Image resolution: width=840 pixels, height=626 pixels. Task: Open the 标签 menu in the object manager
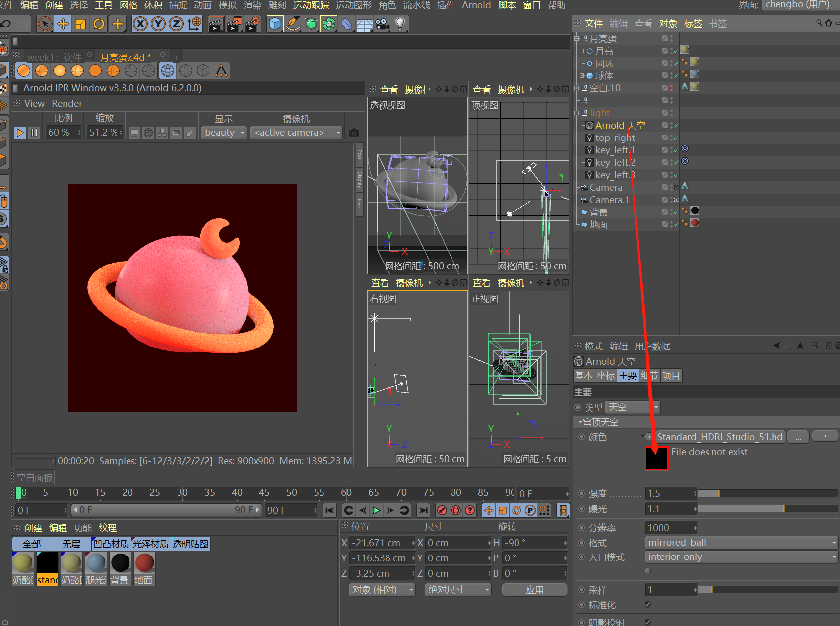(693, 23)
